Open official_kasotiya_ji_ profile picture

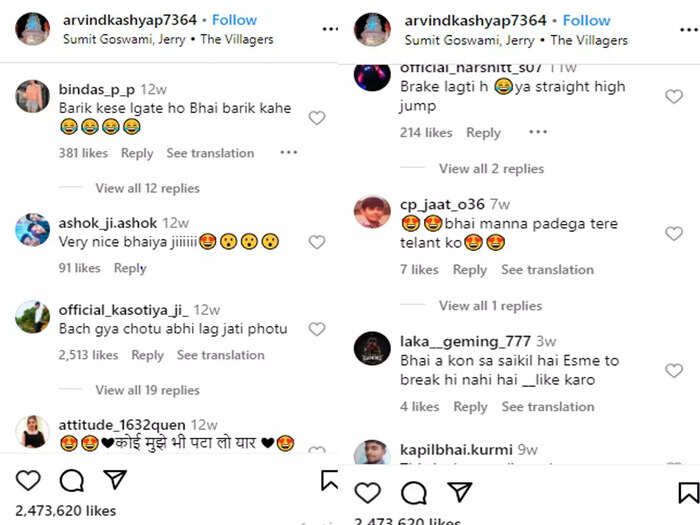pos(33,317)
